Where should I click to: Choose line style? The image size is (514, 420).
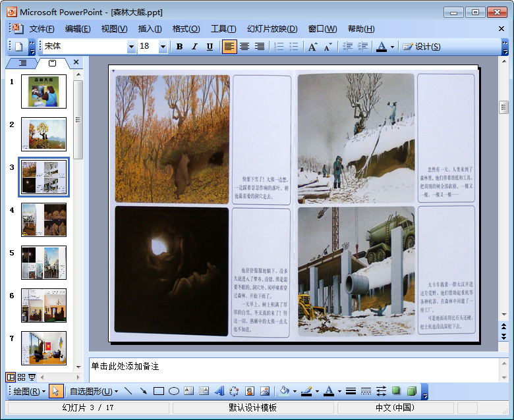(351, 391)
